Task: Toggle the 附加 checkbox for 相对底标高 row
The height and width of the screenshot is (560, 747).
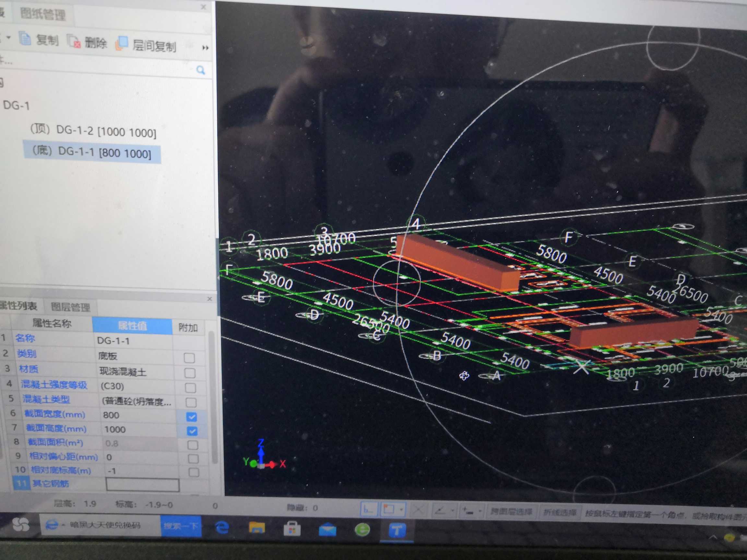Action: [x=194, y=472]
